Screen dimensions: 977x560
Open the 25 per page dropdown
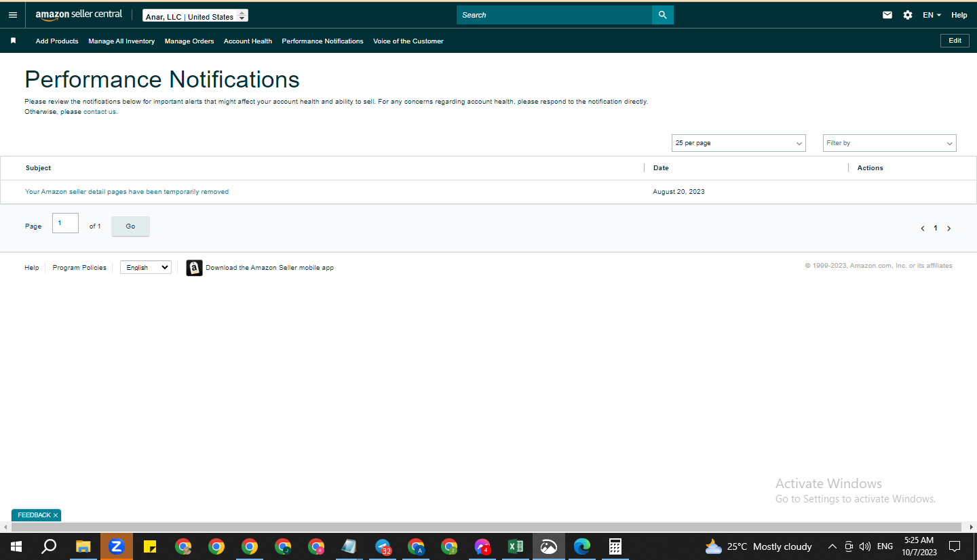coord(738,143)
